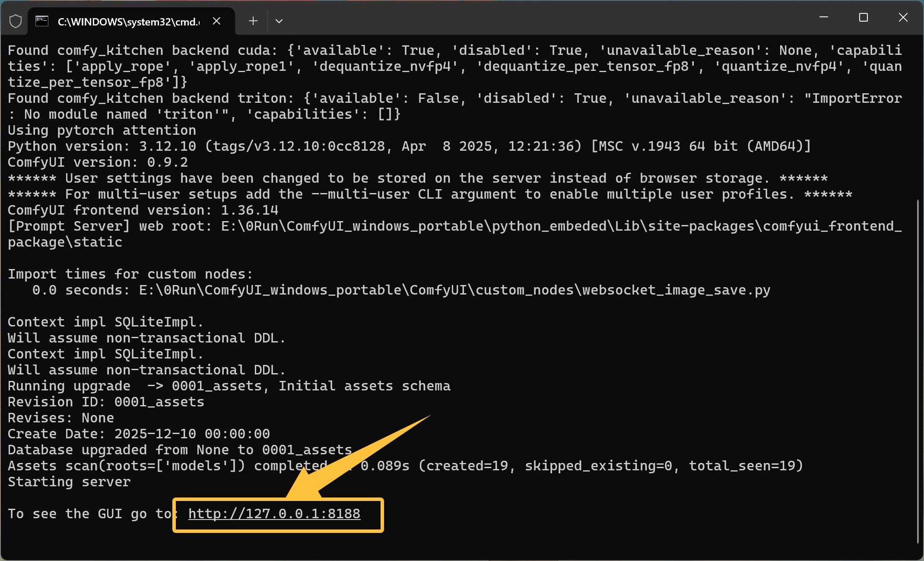
Task: Click the administrator shield icon in title bar
Action: 16,21
